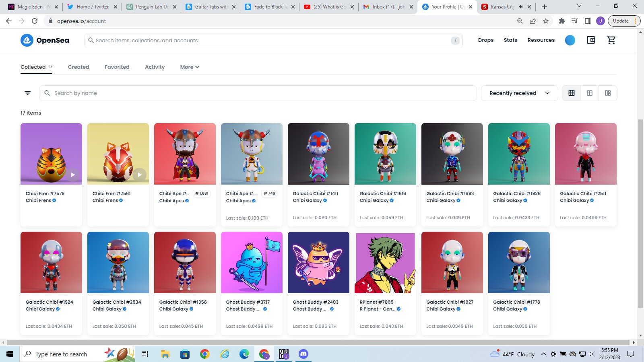Focus the OpenSea global search box
644x362 pixels.
tap(274, 40)
